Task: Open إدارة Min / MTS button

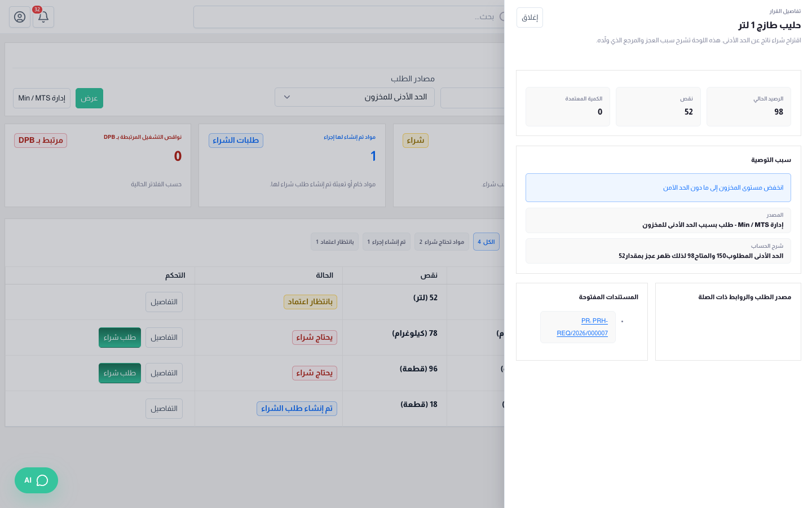Action: (42, 98)
